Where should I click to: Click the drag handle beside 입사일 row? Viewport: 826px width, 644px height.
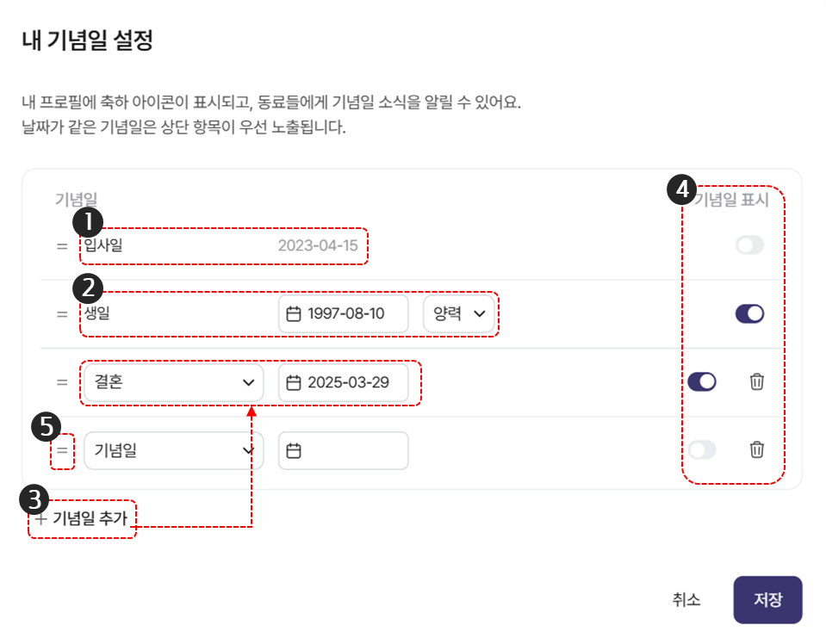tap(62, 246)
